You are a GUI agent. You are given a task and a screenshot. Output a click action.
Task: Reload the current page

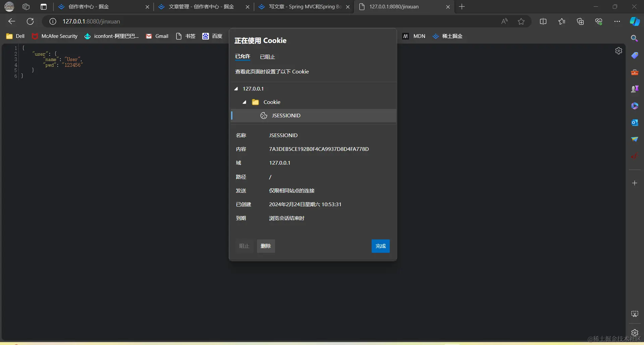[30, 21]
